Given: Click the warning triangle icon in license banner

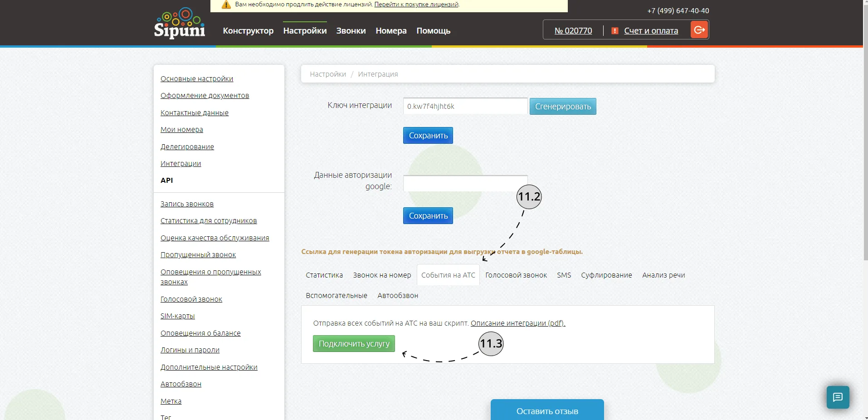Looking at the screenshot, I should (226, 5).
